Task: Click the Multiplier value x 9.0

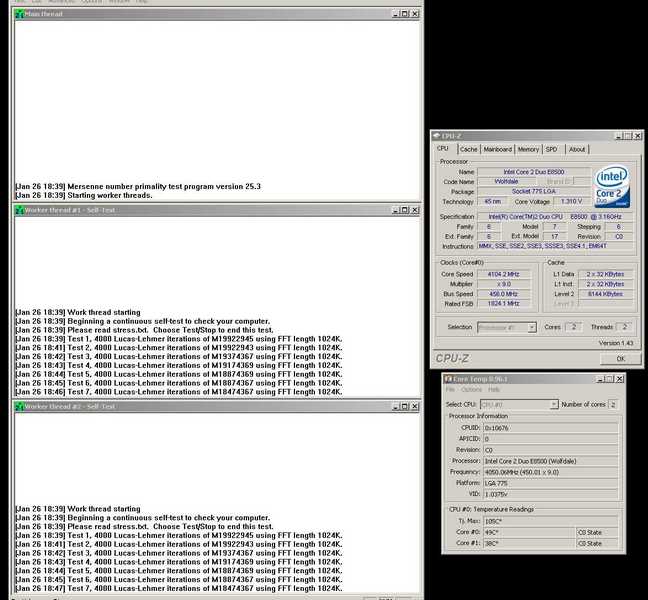Action: pos(504,284)
